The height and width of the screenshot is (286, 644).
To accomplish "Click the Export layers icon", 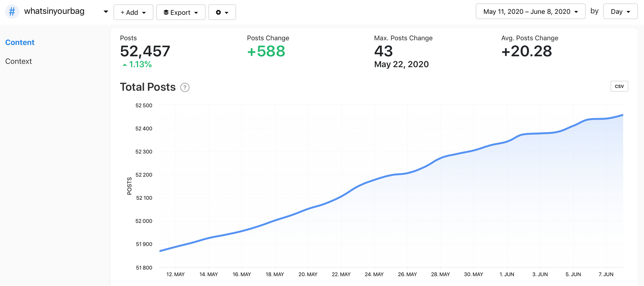I will [166, 12].
